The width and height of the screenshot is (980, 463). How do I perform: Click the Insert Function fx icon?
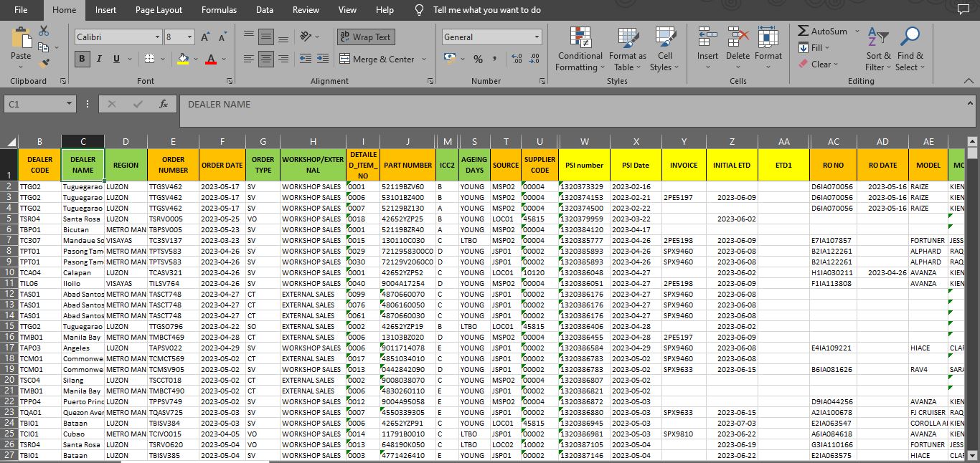164,104
